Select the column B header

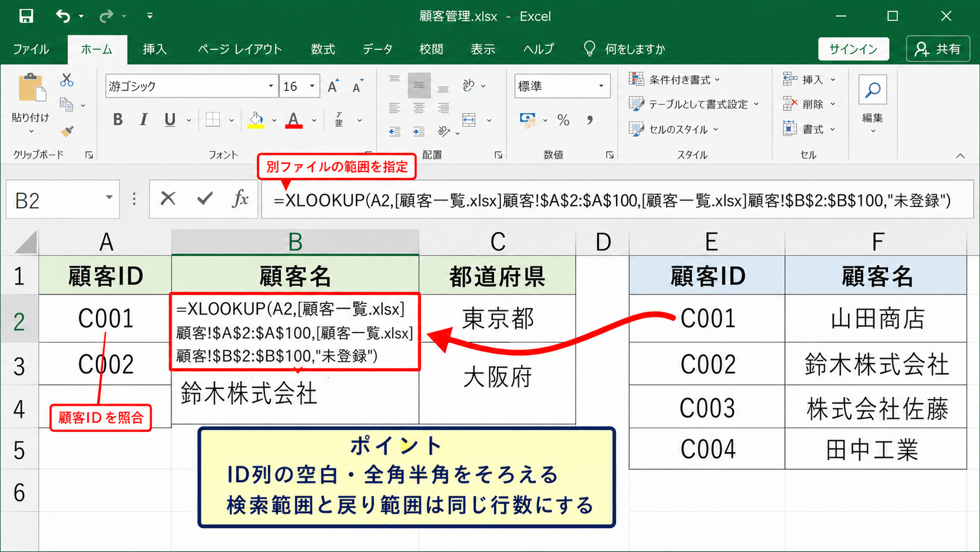click(x=295, y=242)
